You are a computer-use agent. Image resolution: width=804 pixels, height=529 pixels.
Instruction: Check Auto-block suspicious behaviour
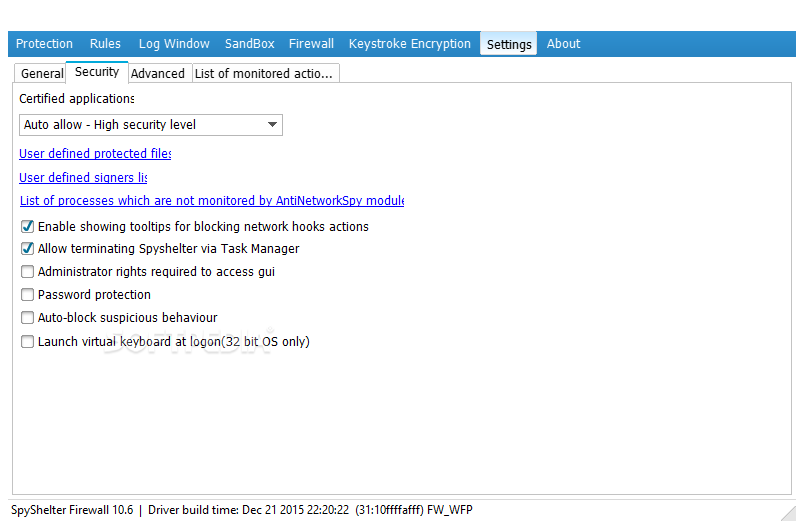[28, 318]
